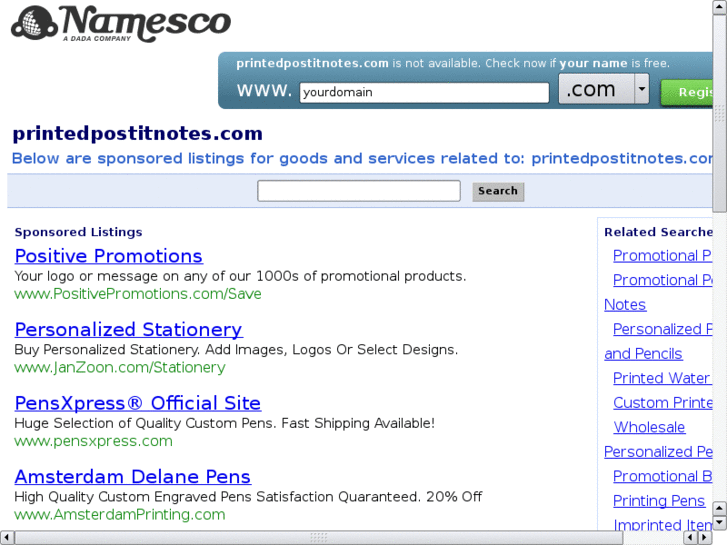Click the yourdomain text field

point(424,92)
